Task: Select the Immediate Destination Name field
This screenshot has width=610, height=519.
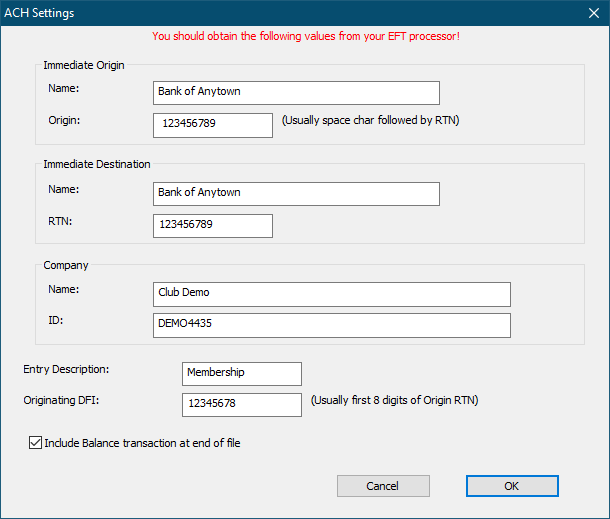Action: [296, 193]
